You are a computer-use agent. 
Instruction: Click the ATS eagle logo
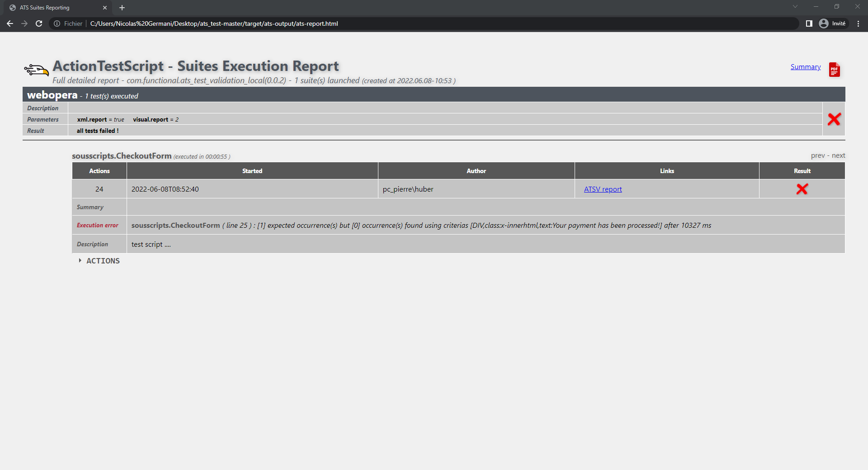[36, 70]
